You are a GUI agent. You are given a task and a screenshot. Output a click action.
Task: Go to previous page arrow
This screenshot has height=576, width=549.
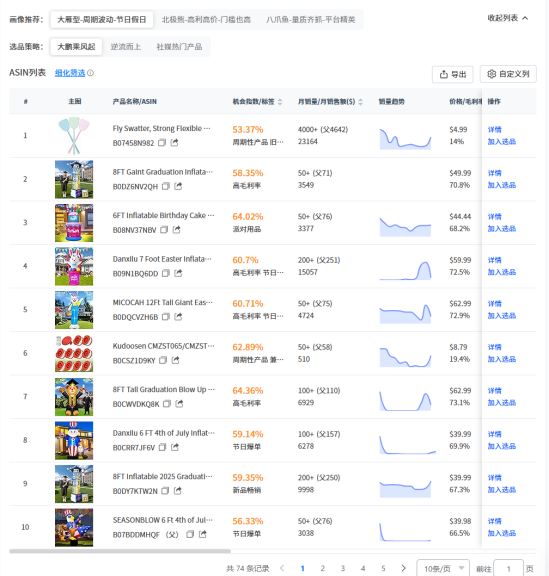tap(282, 568)
